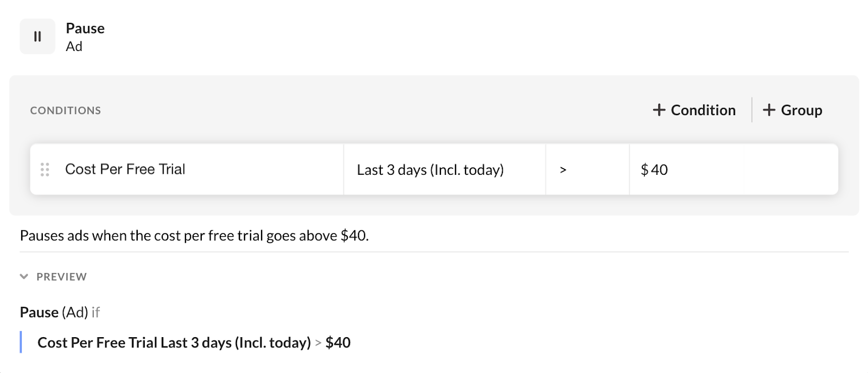Click the pause action icon
This screenshot has width=868, height=373.
pyautogui.click(x=37, y=36)
